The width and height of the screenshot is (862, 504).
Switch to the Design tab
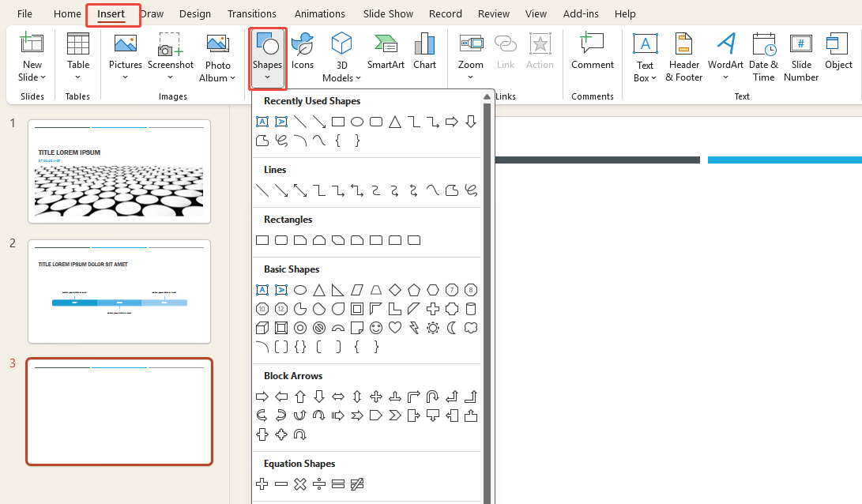point(194,13)
